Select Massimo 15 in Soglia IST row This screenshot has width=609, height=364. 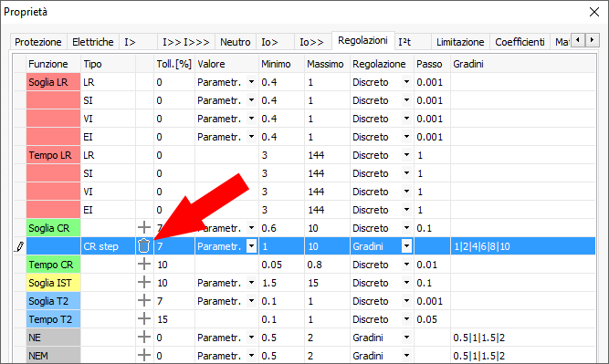[328, 283]
